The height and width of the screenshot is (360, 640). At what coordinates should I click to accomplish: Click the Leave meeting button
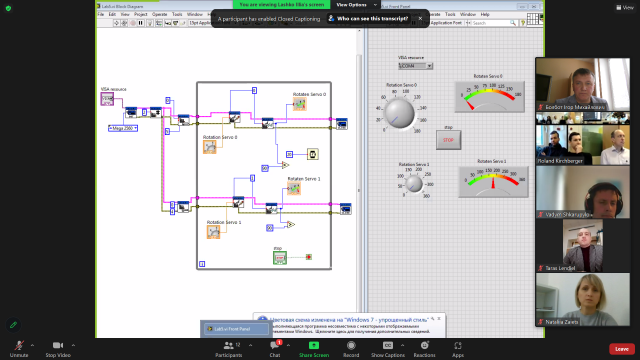pyautogui.click(x=622, y=349)
